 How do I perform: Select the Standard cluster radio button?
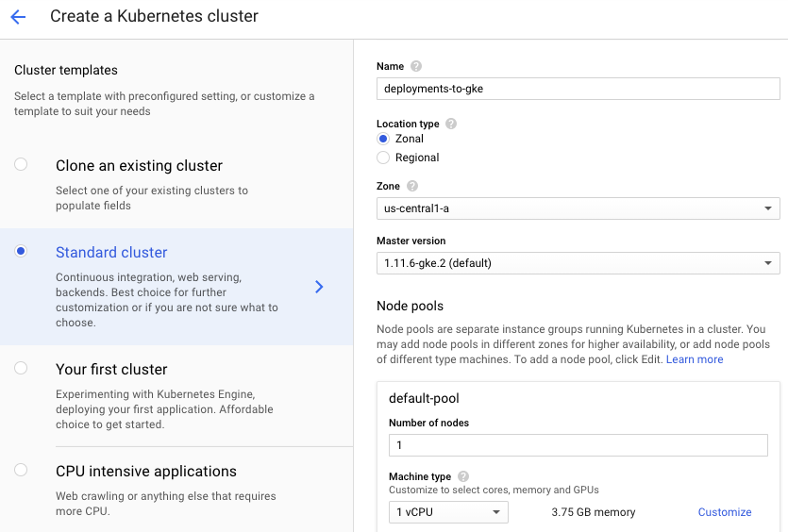coord(21,251)
